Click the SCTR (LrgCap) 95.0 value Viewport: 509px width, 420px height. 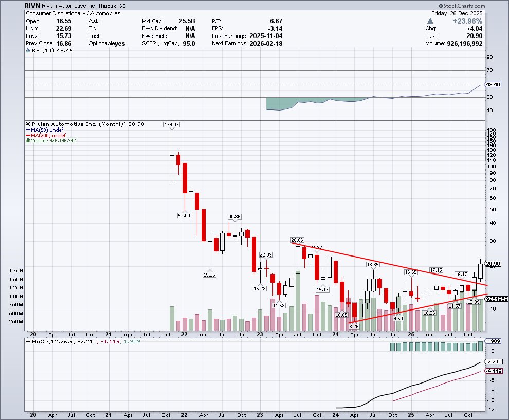[x=189, y=44]
